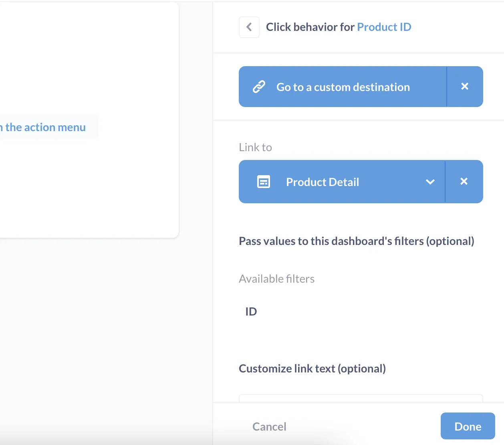The width and height of the screenshot is (504, 445).
Task: Click the dashboard card icon beside Product Detail
Action: (x=263, y=182)
